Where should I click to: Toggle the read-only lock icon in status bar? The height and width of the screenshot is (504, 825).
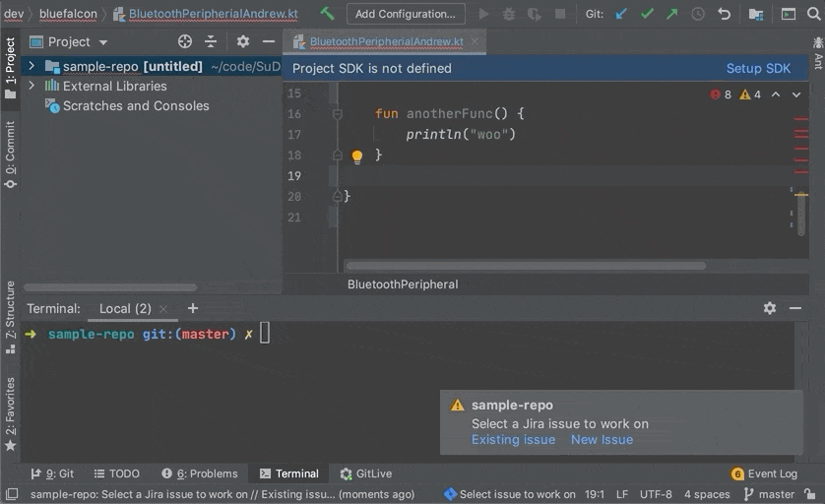click(x=810, y=494)
